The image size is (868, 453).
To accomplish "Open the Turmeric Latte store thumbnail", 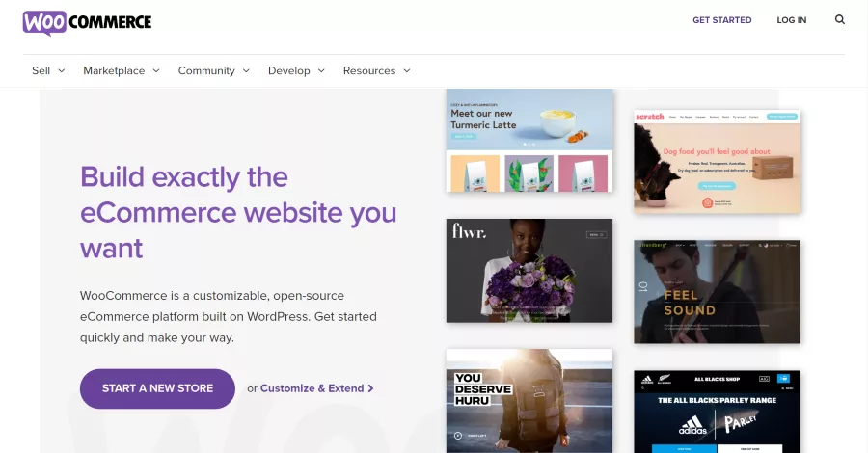I will click(529, 141).
